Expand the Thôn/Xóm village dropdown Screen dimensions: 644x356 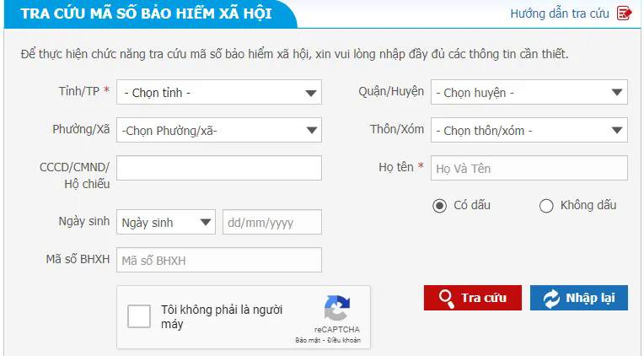click(x=529, y=130)
